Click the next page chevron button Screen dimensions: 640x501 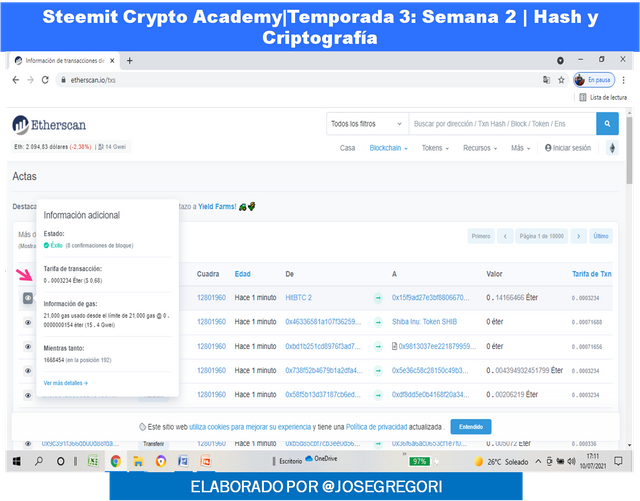pyautogui.click(x=579, y=236)
